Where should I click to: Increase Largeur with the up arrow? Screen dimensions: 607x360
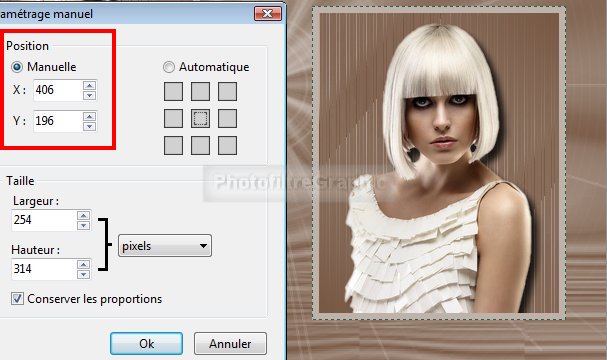(83, 215)
